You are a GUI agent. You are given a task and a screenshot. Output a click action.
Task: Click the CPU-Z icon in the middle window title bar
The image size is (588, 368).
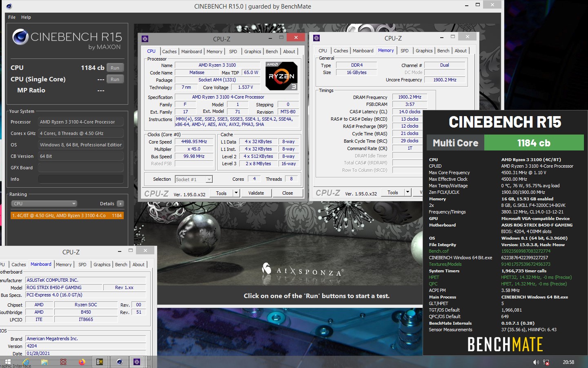(x=145, y=38)
